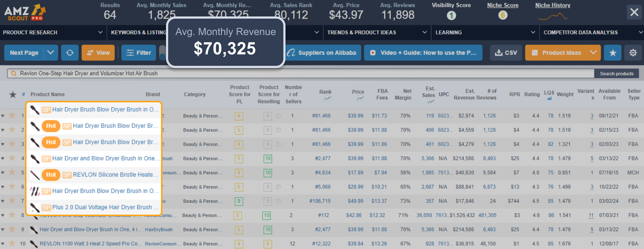Click the chart icon under Rank header

point(328,98)
